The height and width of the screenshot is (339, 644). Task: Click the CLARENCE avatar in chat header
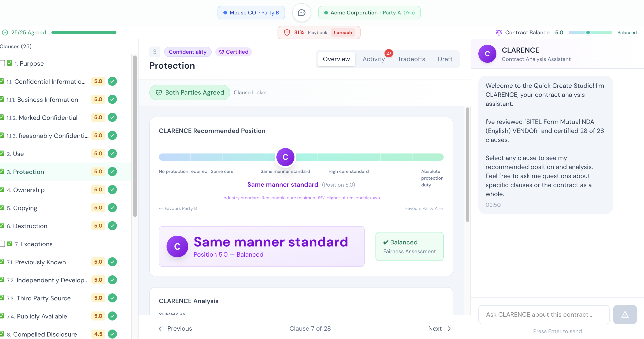coord(487,54)
